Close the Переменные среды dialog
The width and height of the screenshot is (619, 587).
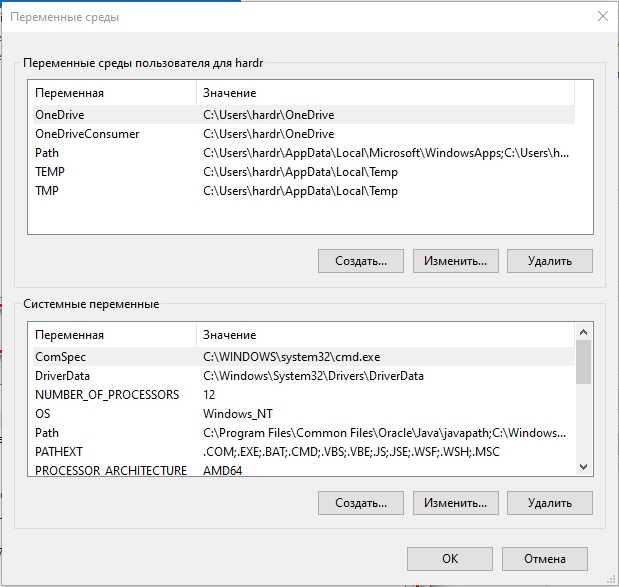pyautogui.click(x=603, y=17)
